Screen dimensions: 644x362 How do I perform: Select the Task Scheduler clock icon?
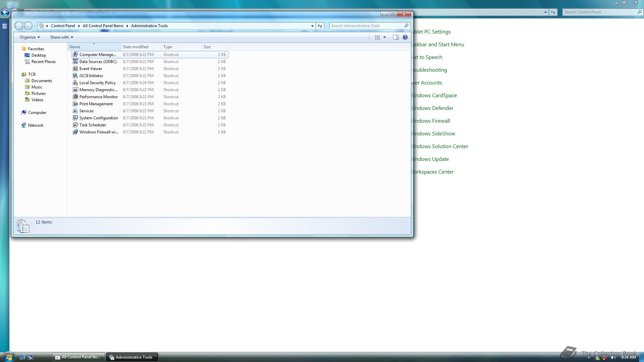click(x=75, y=125)
